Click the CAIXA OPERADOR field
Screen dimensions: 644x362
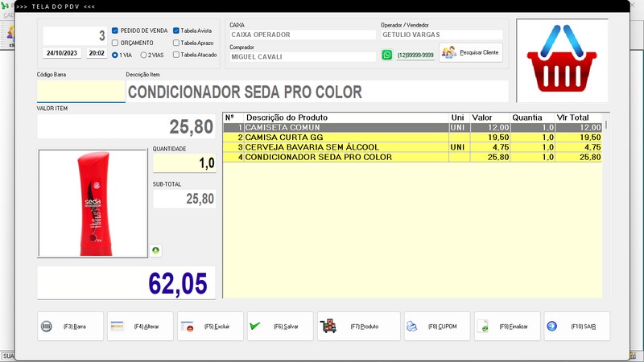click(x=303, y=35)
